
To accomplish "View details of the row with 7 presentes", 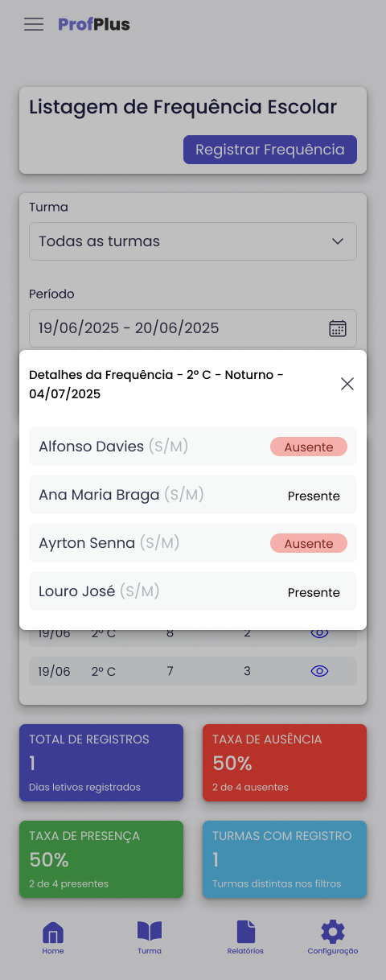I will click(x=319, y=671).
